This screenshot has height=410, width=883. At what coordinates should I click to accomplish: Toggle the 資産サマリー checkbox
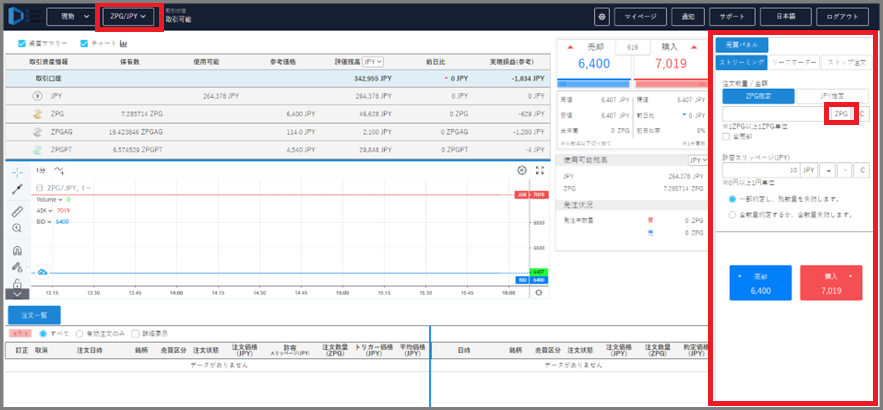(22, 43)
